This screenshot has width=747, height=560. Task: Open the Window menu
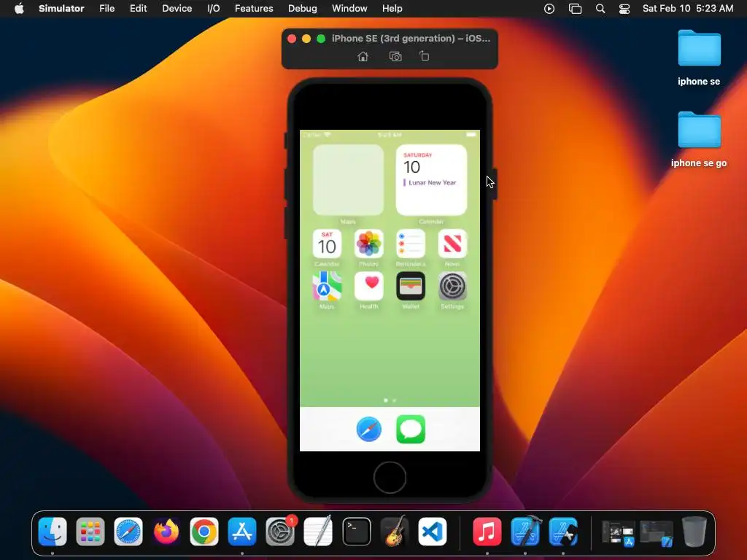click(x=349, y=9)
